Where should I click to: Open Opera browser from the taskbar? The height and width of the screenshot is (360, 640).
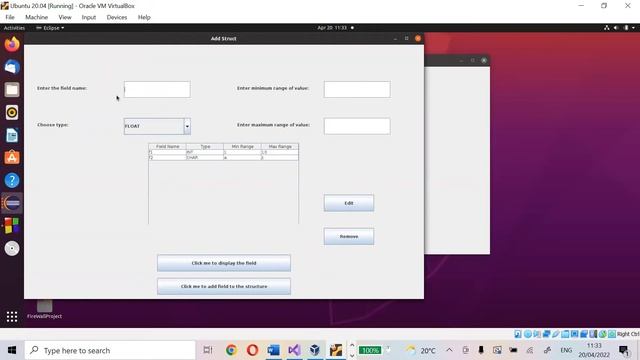pyautogui.click(x=252, y=350)
